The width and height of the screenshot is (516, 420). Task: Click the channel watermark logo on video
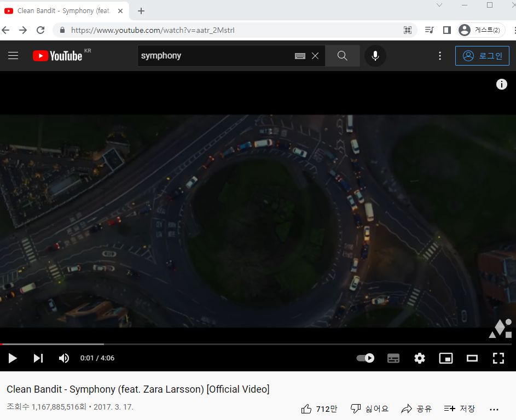pyautogui.click(x=501, y=328)
